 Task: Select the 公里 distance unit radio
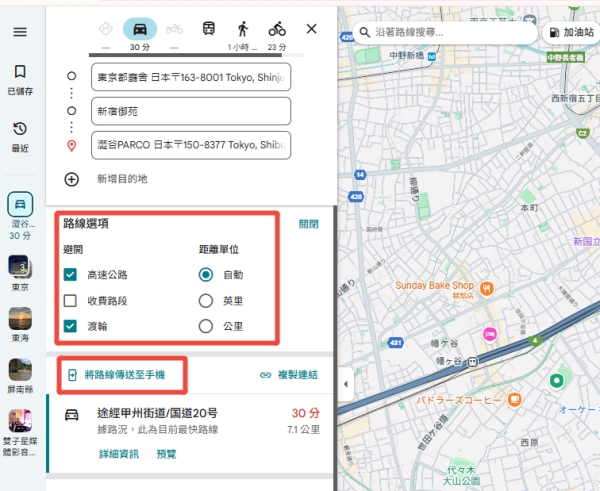click(x=206, y=326)
